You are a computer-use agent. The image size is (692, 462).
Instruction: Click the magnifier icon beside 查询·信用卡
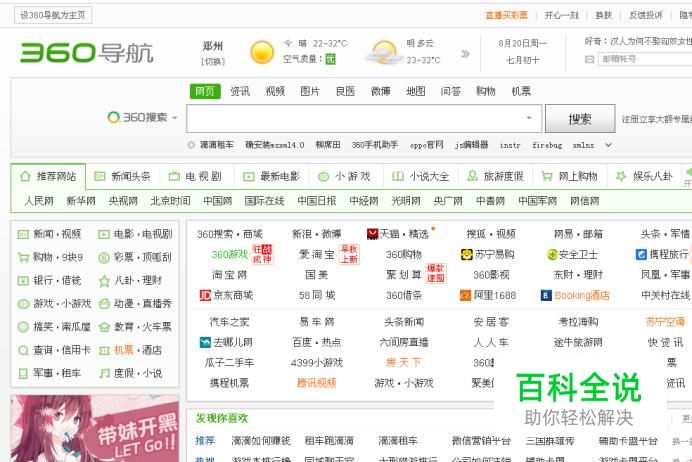pyautogui.click(x=23, y=350)
